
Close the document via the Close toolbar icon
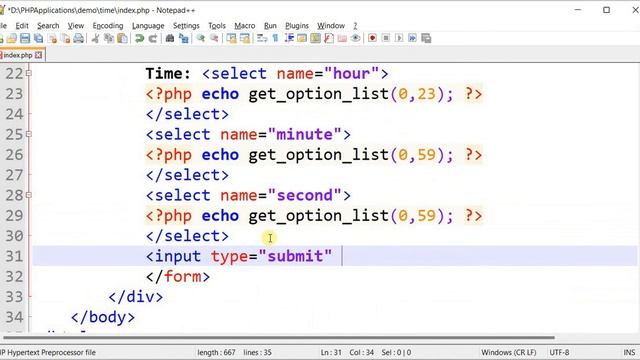(x=52, y=38)
